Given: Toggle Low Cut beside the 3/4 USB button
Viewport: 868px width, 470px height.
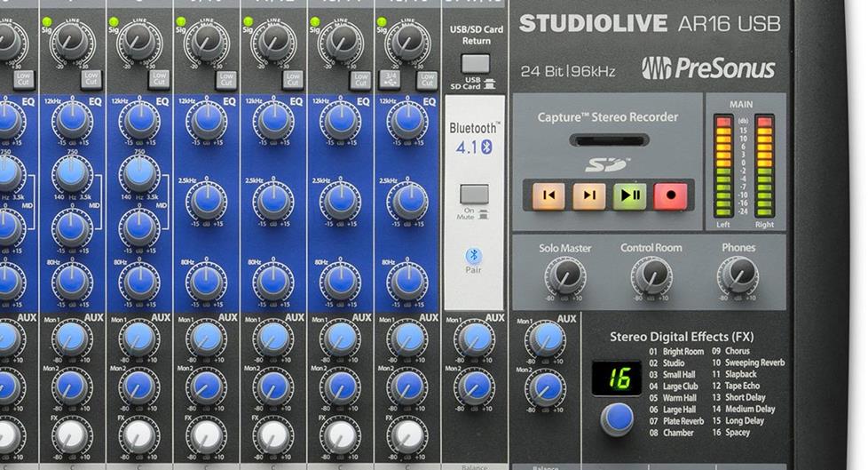Looking at the screenshot, I should [x=427, y=80].
